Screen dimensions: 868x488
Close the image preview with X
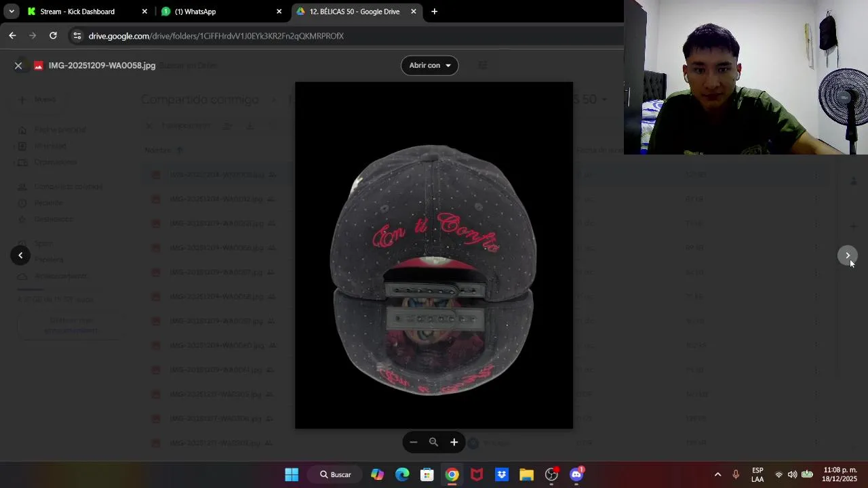tap(18, 66)
